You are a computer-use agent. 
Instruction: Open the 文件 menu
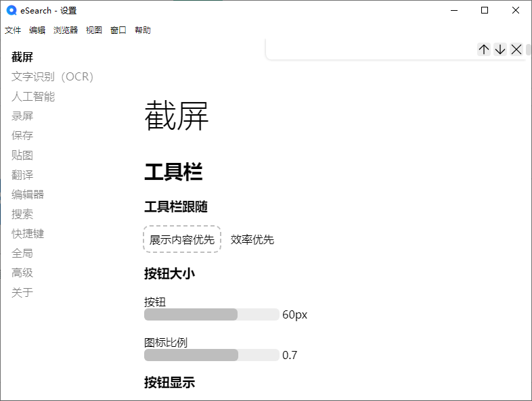click(x=13, y=30)
